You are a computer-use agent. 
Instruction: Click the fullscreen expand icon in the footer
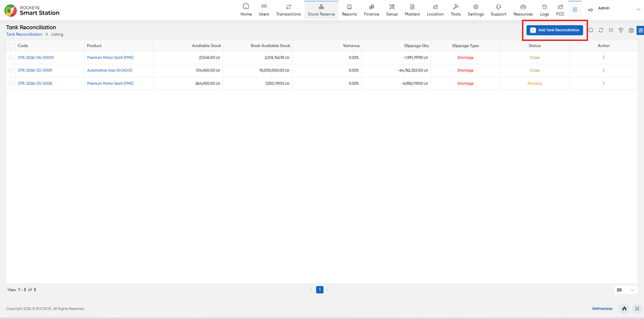tap(636, 309)
